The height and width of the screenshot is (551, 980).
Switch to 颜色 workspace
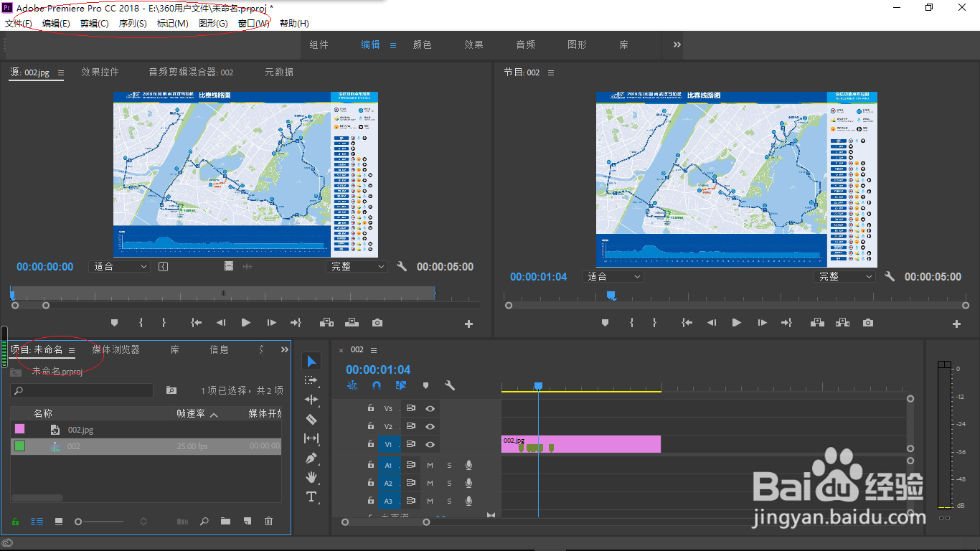click(x=423, y=44)
